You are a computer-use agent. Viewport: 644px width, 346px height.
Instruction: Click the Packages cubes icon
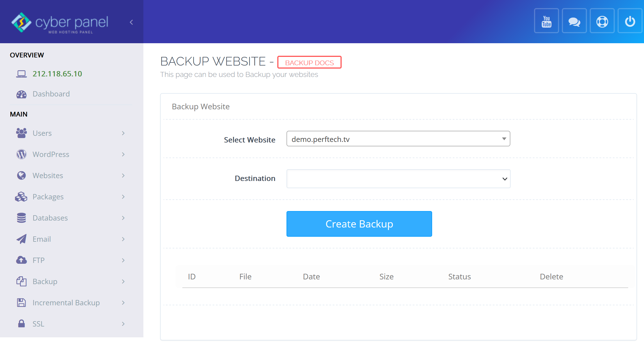tap(21, 197)
